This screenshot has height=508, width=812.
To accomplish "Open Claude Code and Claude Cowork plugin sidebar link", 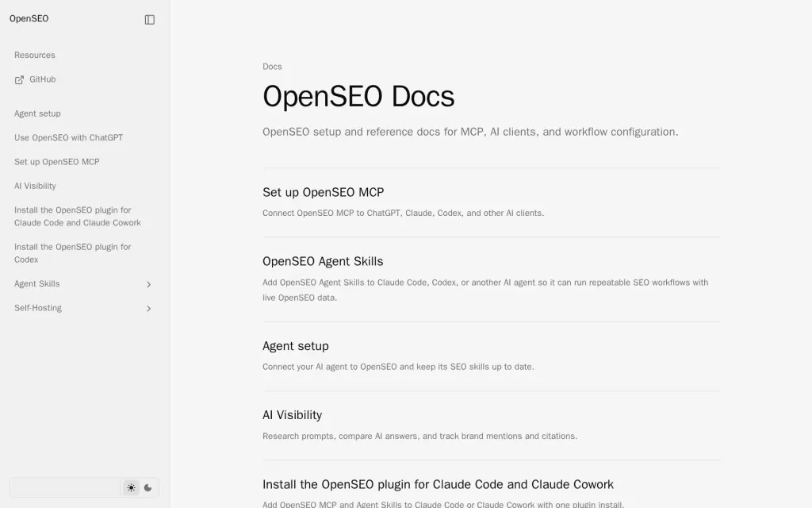I will coord(78,216).
